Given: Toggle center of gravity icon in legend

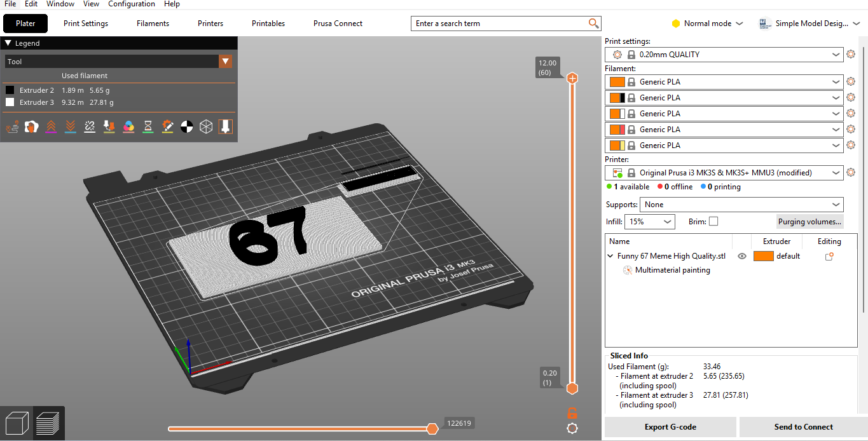Looking at the screenshot, I should (186, 126).
